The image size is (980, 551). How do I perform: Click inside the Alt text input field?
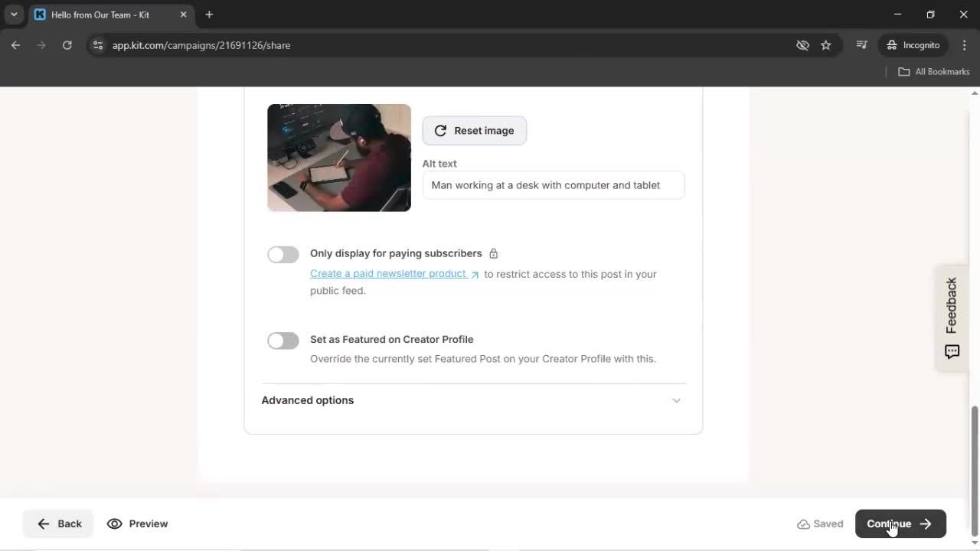pos(553,184)
